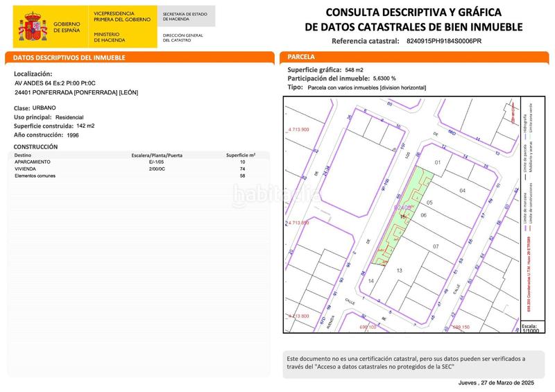
Task: Select address line 'AV ANDES 64 Es:2 Pl:00 Pt:0C'
Action: pos(55,83)
